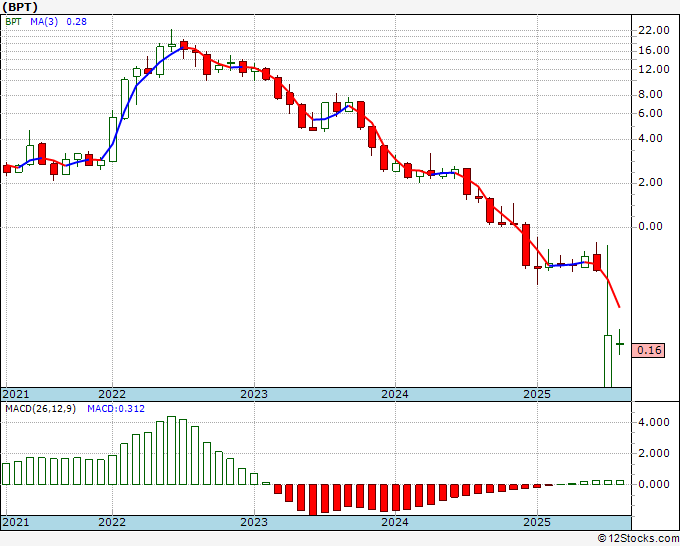Click the MA(3) indicator label

(44, 22)
